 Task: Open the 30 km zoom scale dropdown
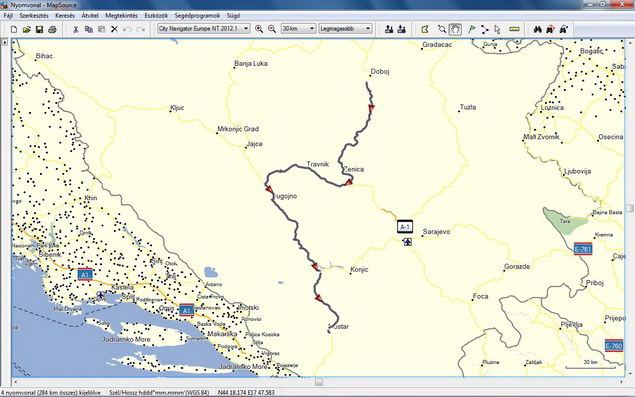298,29
